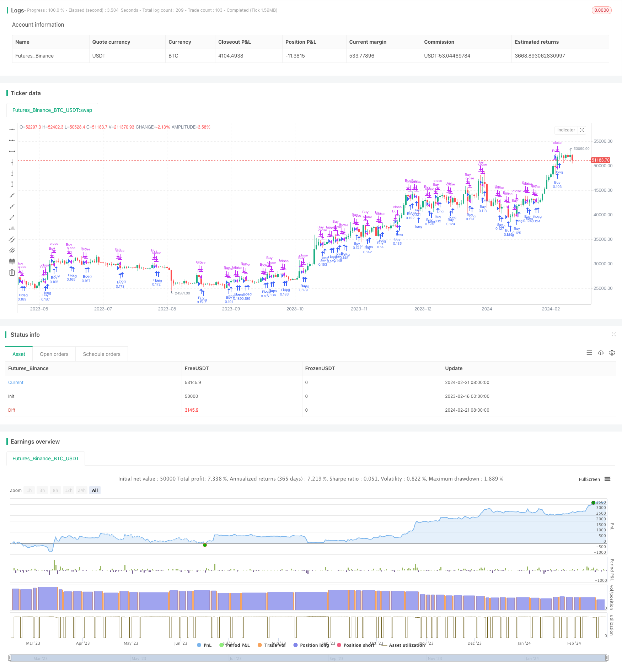
Task: Select the horizontal straight line drawing tool
Action: (12, 129)
